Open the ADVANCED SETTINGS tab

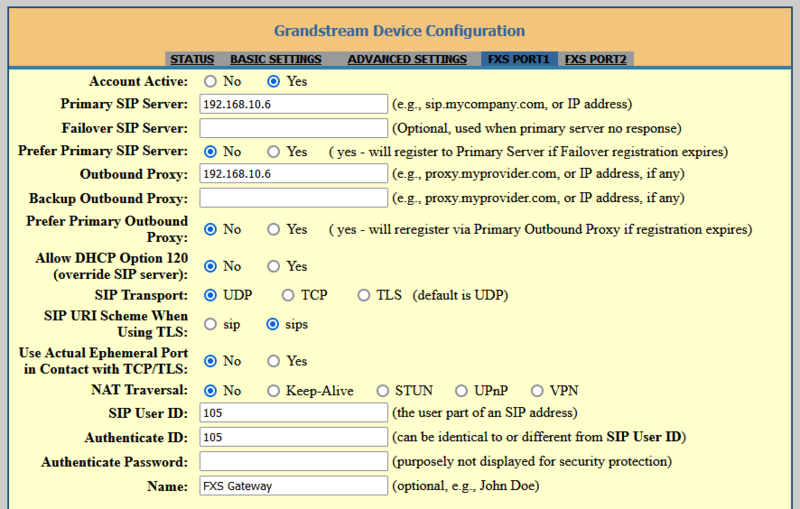click(x=407, y=59)
